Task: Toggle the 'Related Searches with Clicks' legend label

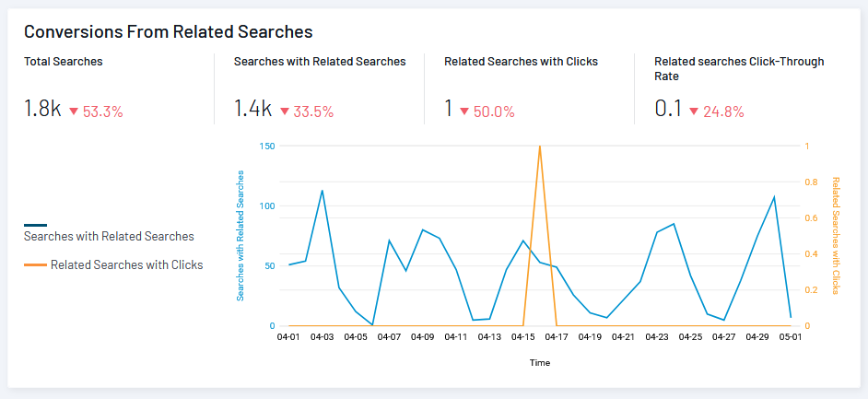Action: pos(126,264)
